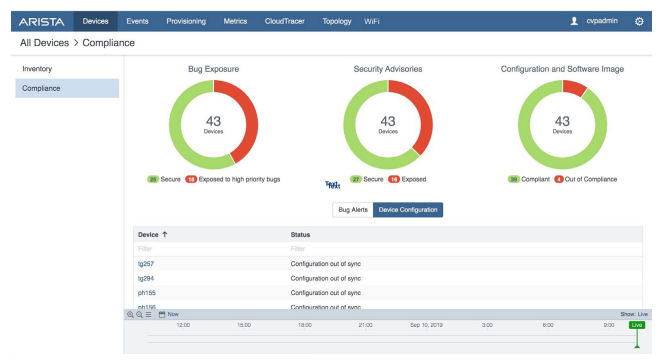Click the Sep 10, 2019 timeline label

click(426, 325)
